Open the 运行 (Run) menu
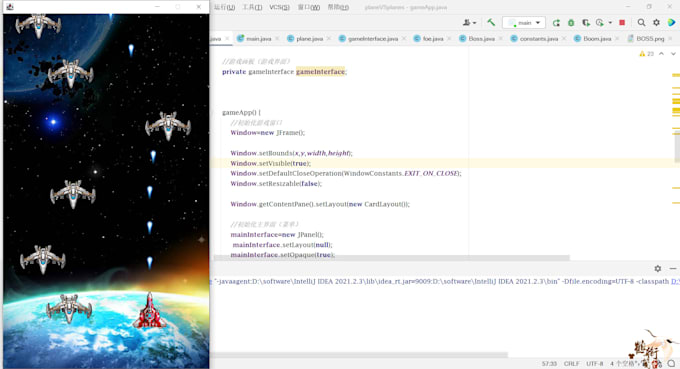This screenshot has height=369, width=680. [224, 7]
